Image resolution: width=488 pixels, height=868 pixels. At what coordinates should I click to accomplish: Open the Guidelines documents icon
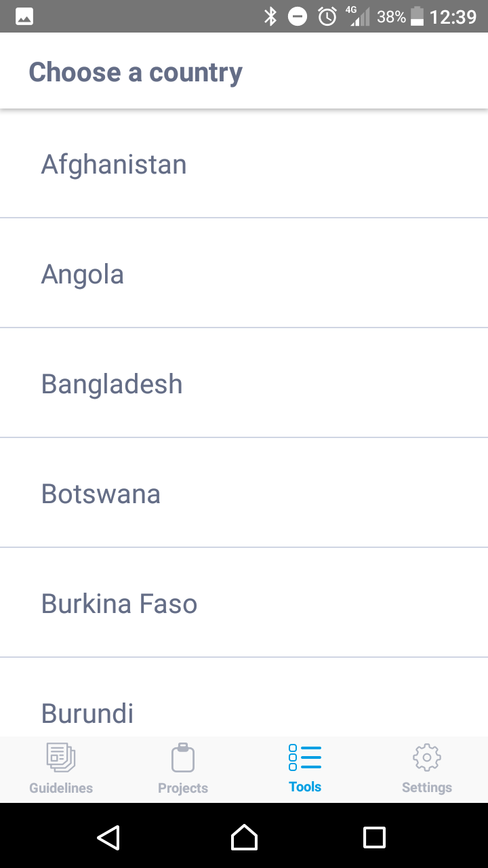coord(61,757)
